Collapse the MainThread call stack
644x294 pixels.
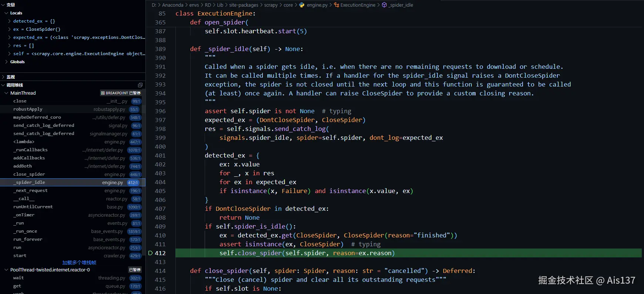pos(6,93)
